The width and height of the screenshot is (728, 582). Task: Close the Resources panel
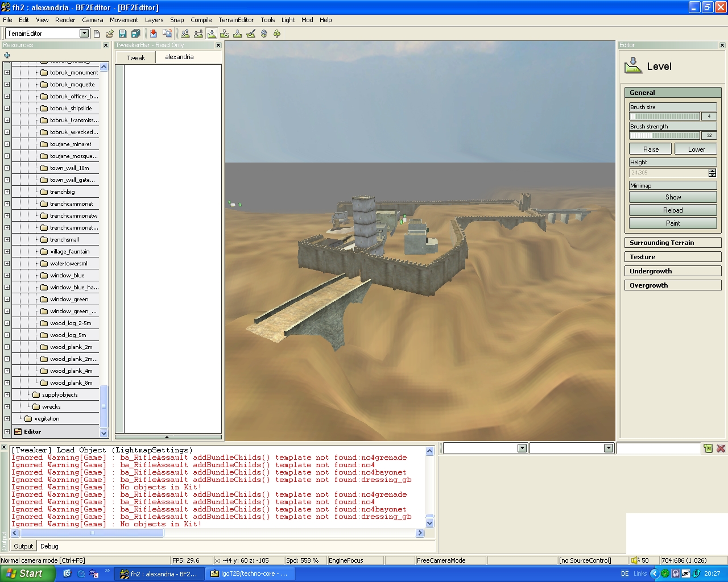(x=106, y=45)
